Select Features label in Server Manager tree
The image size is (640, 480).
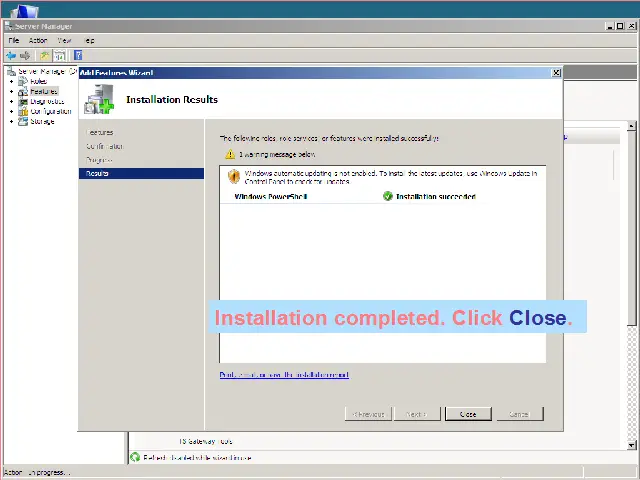coord(44,91)
